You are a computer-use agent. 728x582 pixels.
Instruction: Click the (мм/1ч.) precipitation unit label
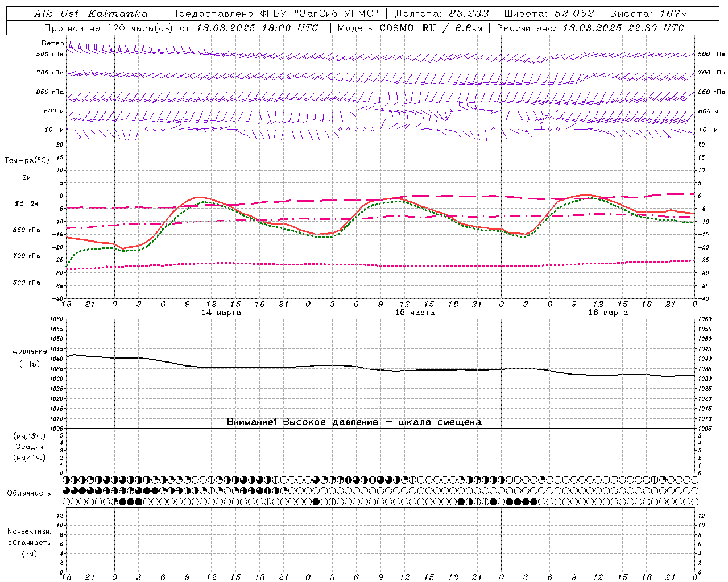click(30, 458)
